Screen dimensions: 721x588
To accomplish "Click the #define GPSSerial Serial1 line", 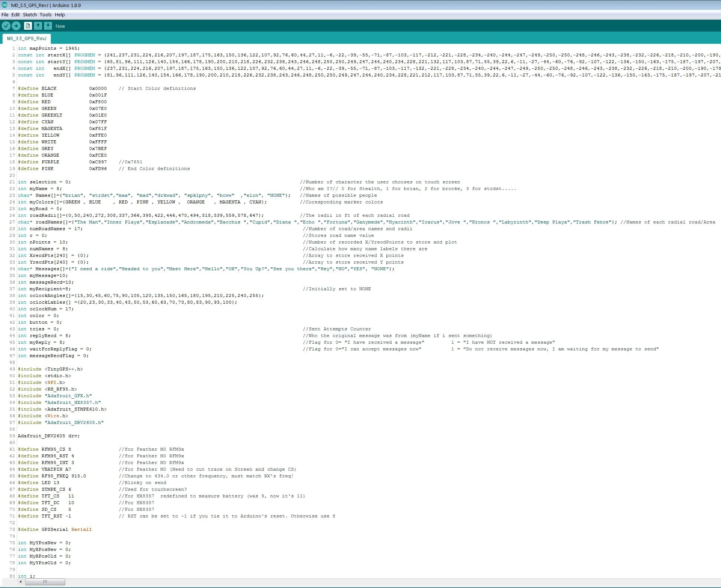I will point(56,529).
